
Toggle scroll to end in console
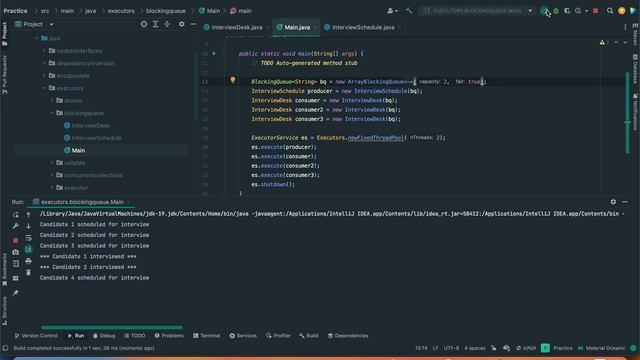[x=29, y=249]
